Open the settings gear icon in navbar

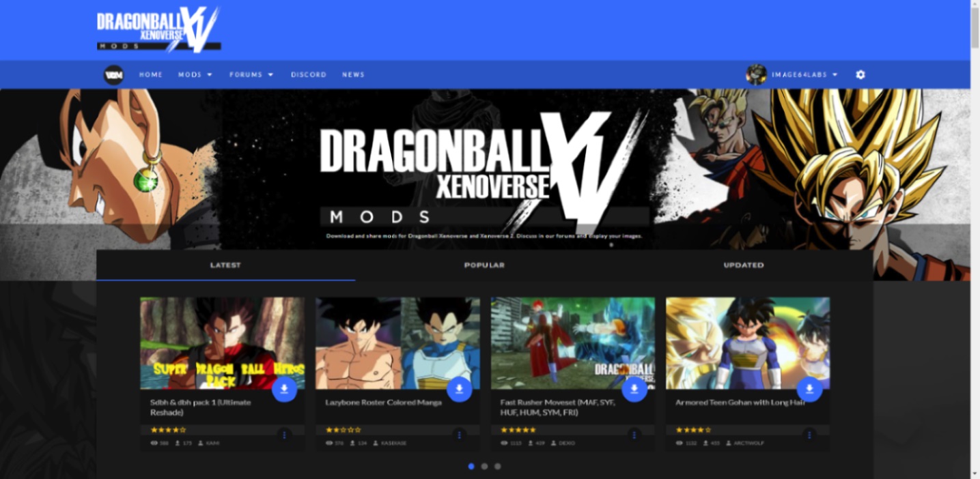coord(860,74)
